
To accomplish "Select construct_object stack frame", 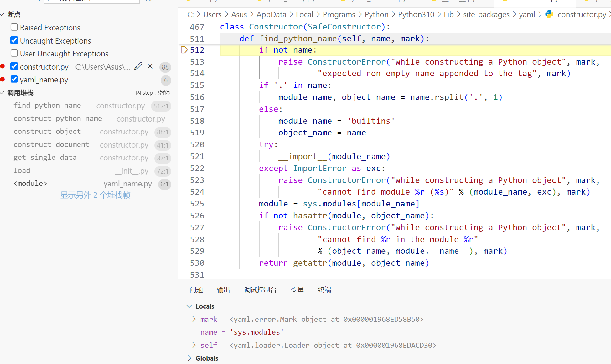I will (x=89, y=132).
